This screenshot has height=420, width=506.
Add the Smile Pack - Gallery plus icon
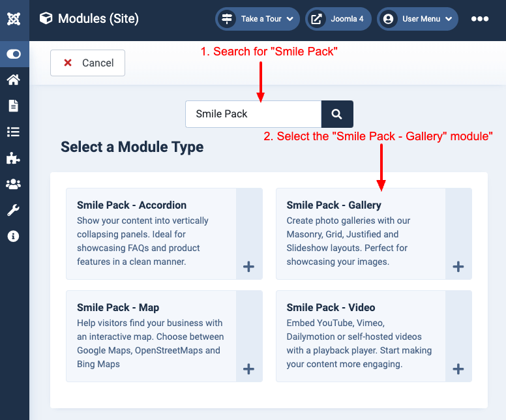click(458, 267)
